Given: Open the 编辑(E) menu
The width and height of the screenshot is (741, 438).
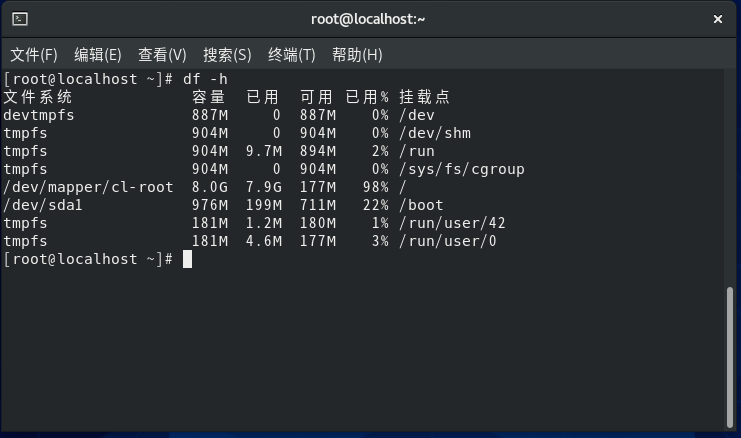Looking at the screenshot, I should [x=98, y=55].
